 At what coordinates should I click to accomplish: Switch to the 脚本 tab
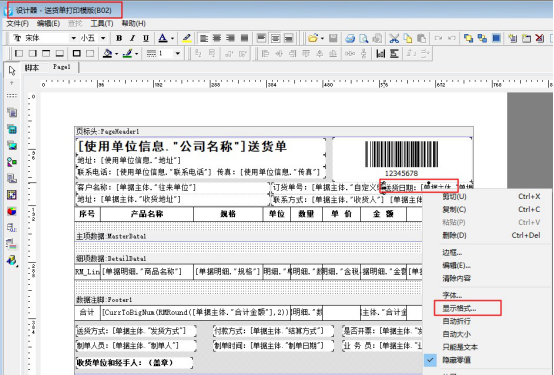coord(32,68)
